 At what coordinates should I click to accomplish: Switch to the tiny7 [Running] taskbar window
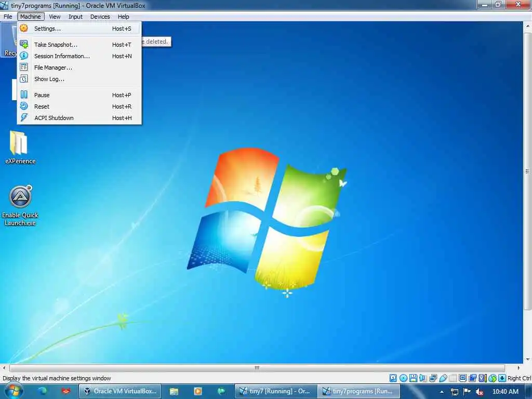click(x=276, y=391)
